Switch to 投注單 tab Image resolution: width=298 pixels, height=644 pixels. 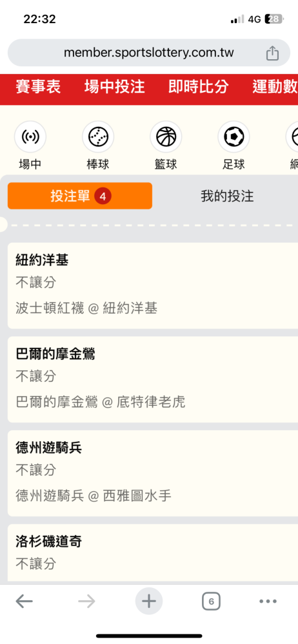[80, 196]
